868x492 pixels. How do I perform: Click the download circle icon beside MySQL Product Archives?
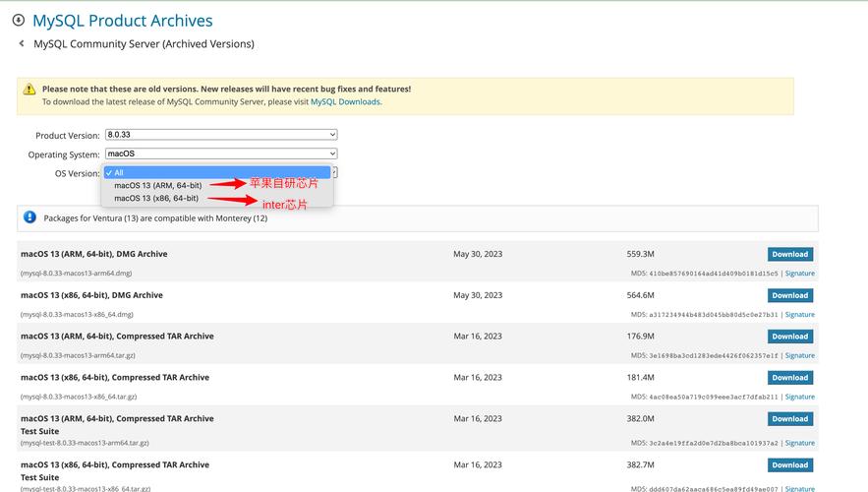18,20
